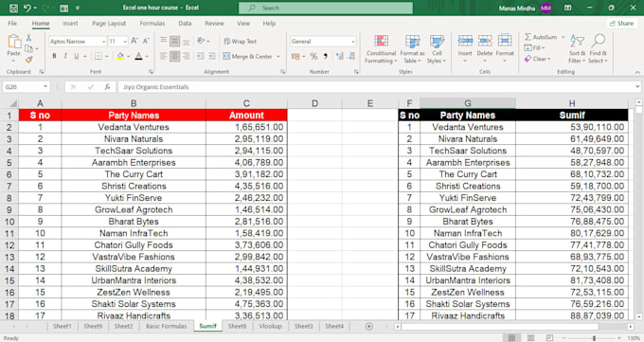Click the Cut scissors icon
The height and width of the screenshot is (342, 644).
pos(28,38)
